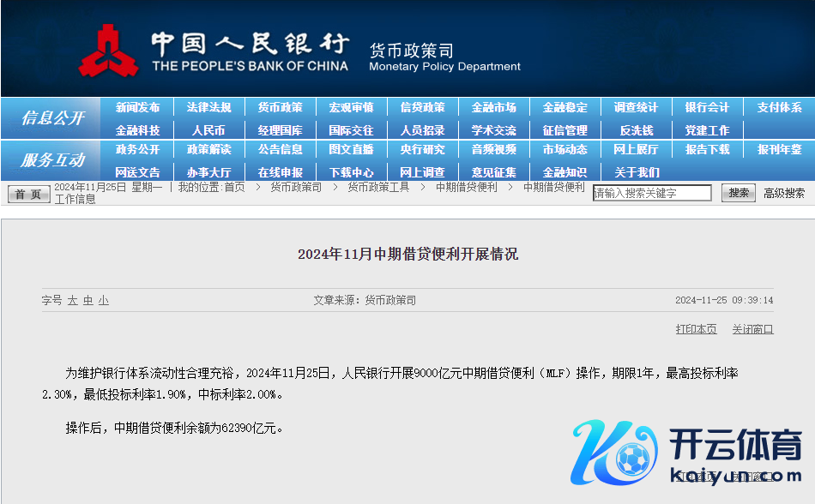Viewport: 815px width, 504px height.
Task: Open the 反洗钱 menu item
Action: click(636, 130)
